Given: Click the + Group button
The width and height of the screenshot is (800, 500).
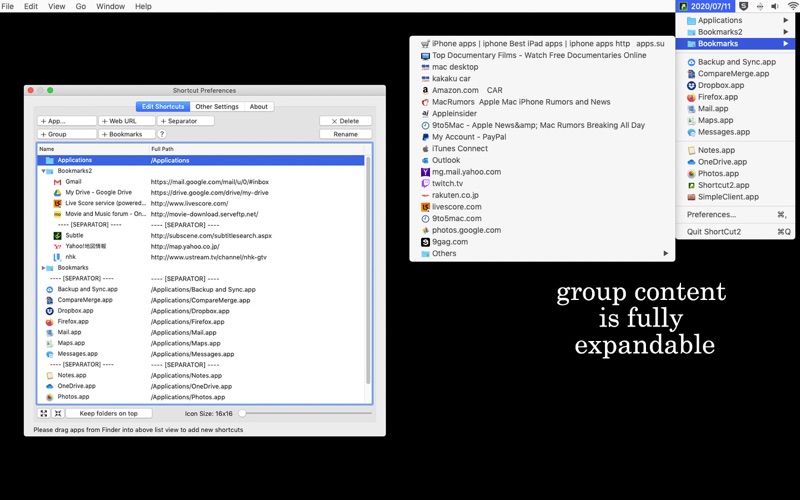Looking at the screenshot, I should pos(67,134).
